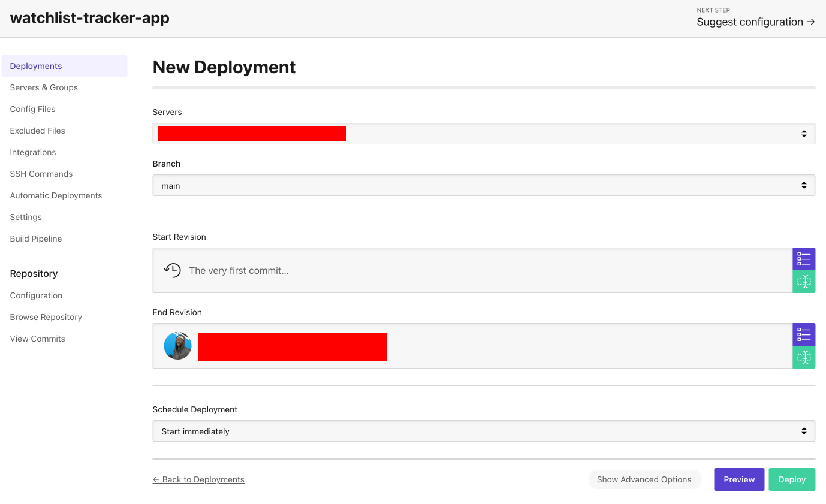Image resolution: width=826 pixels, height=504 pixels.
Task: Show Advanced Options for this deployment
Action: (644, 479)
